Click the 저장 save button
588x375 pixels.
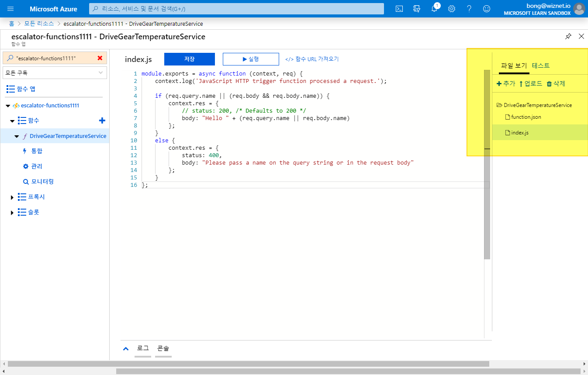click(190, 59)
